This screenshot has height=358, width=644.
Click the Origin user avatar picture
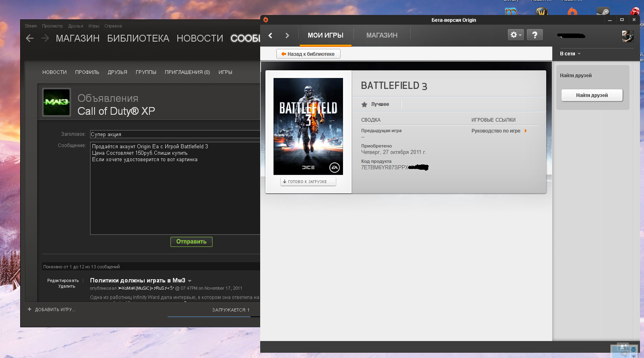click(x=627, y=36)
